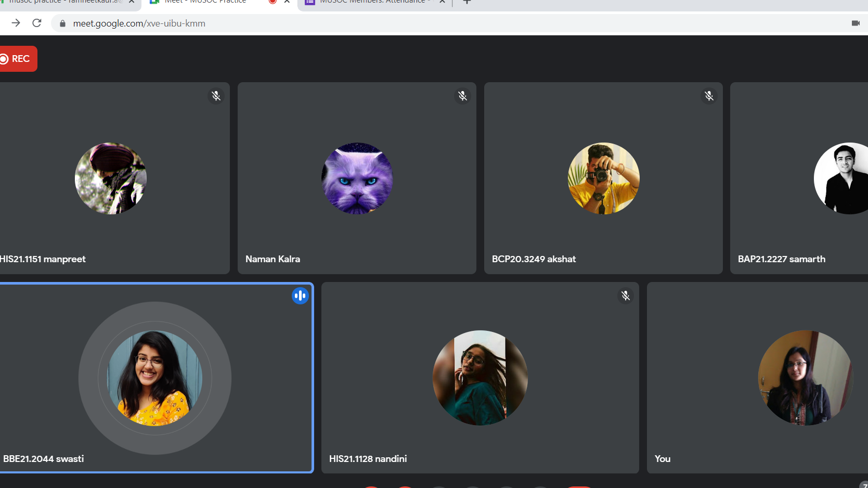Go forward in browser history

pyautogui.click(x=16, y=23)
